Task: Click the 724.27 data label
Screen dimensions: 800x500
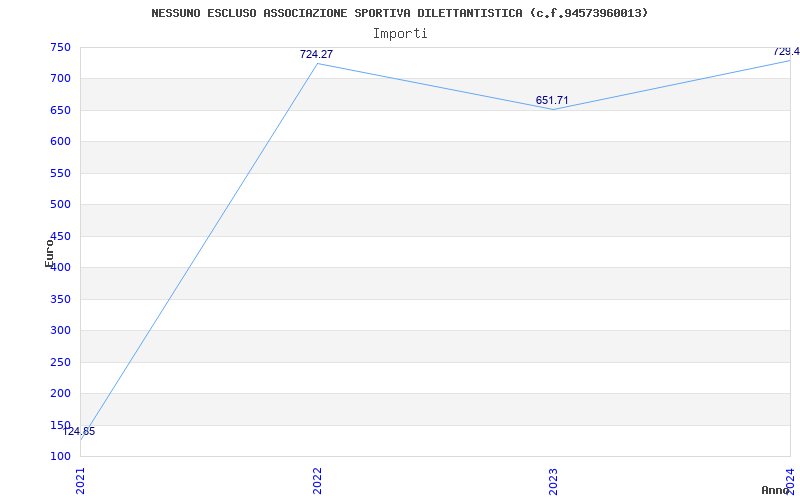Action: coord(316,54)
